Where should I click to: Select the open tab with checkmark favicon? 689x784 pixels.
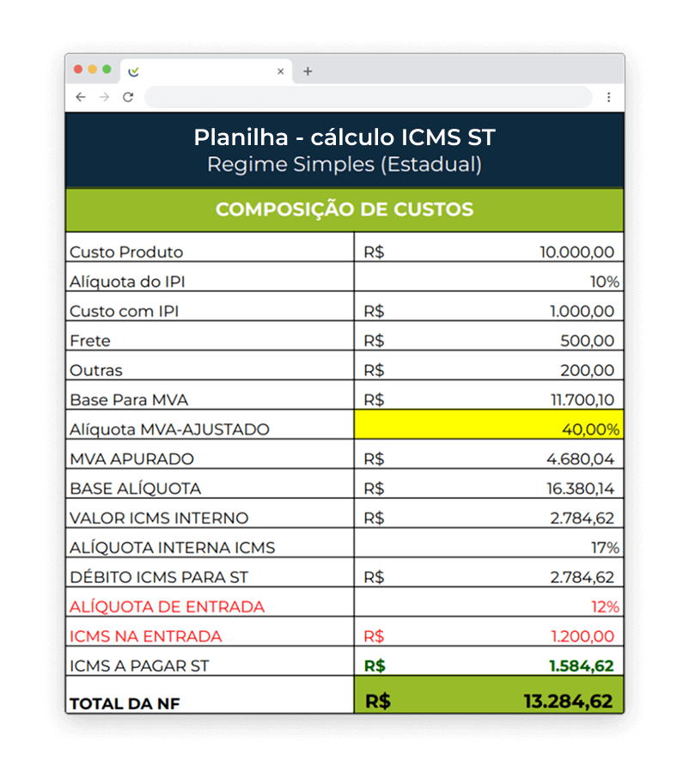click(205, 71)
